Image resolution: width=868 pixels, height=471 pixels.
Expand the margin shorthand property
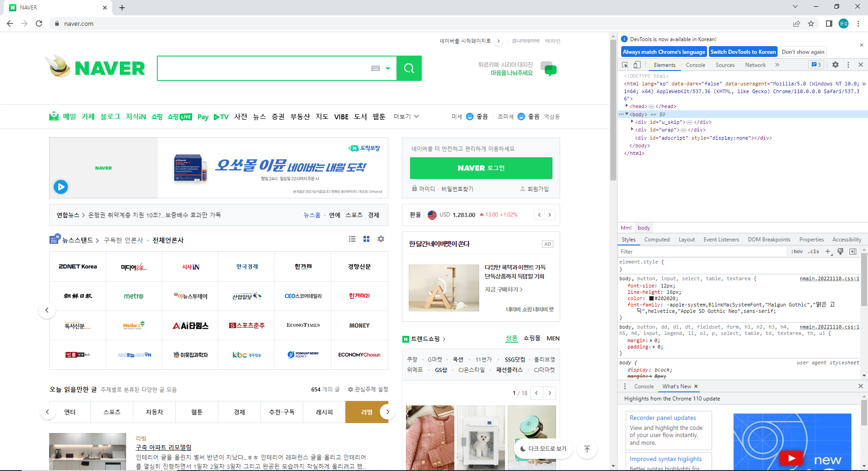[651, 340]
